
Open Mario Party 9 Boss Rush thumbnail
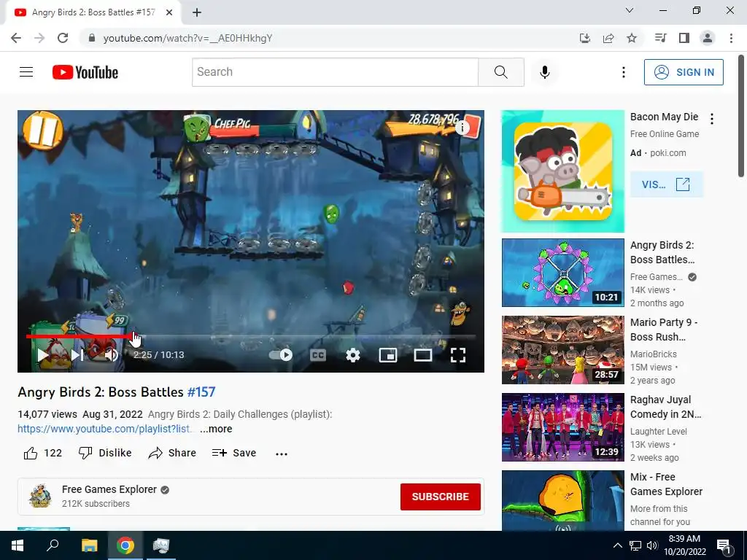tap(562, 350)
